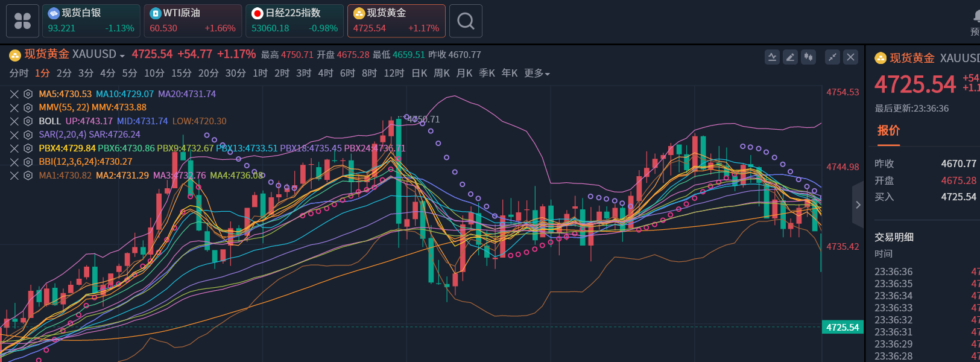Click the shrink chart arrows icon
The height and width of the screenshot is (362, 980).
click(832, 57)
